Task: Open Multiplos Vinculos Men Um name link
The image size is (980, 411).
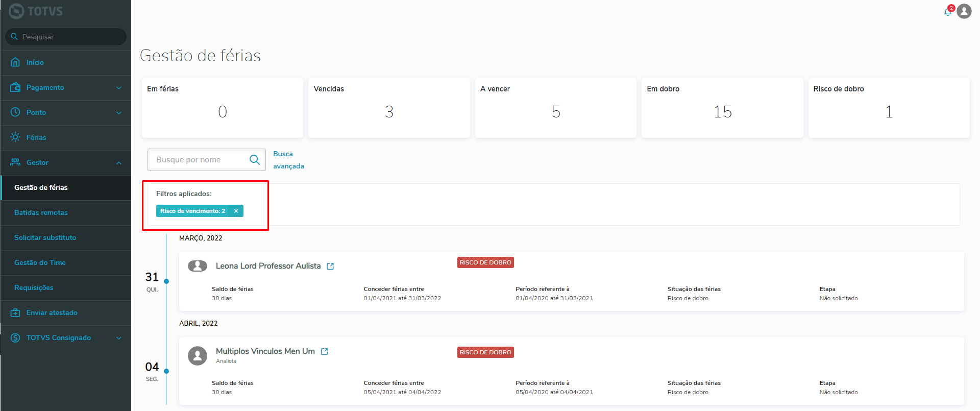Action: click(265, 351)
